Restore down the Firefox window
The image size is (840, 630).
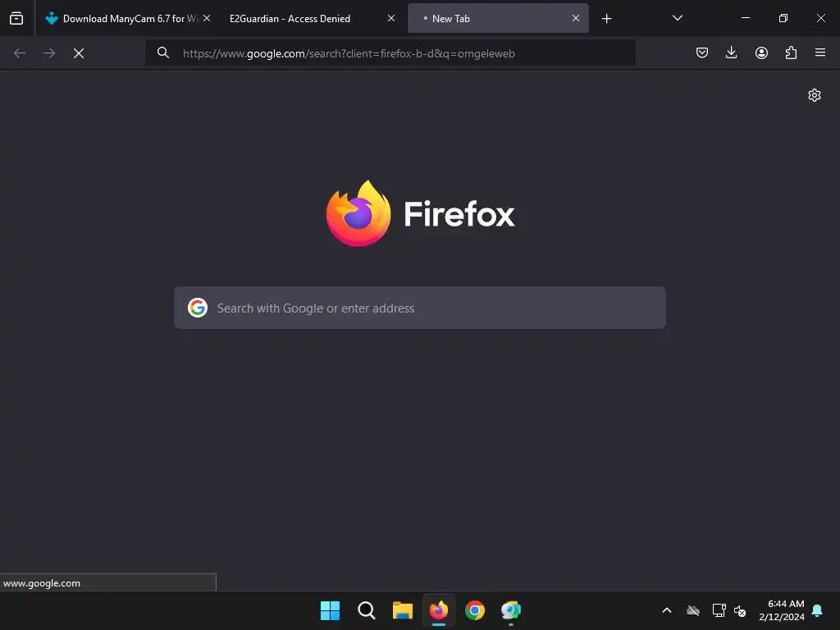pyautogui.click(x=783, y=18)
